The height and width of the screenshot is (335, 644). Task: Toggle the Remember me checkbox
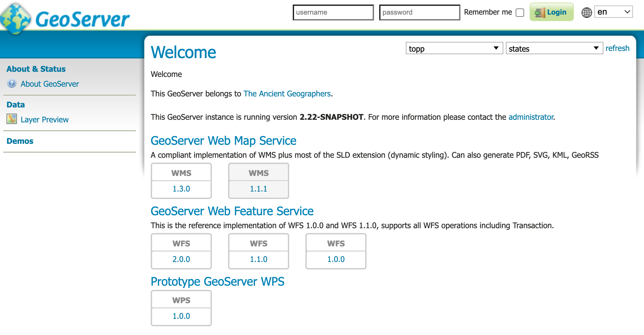[x=520, y=13]
